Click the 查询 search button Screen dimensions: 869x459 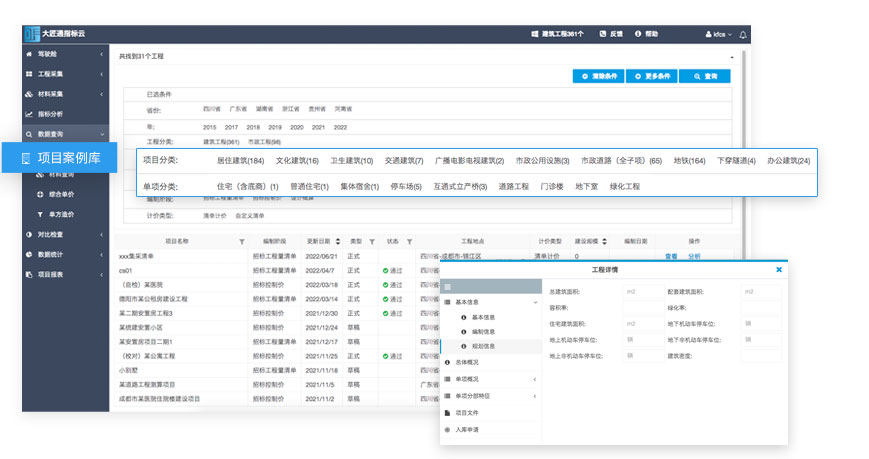tap(704, 76)
